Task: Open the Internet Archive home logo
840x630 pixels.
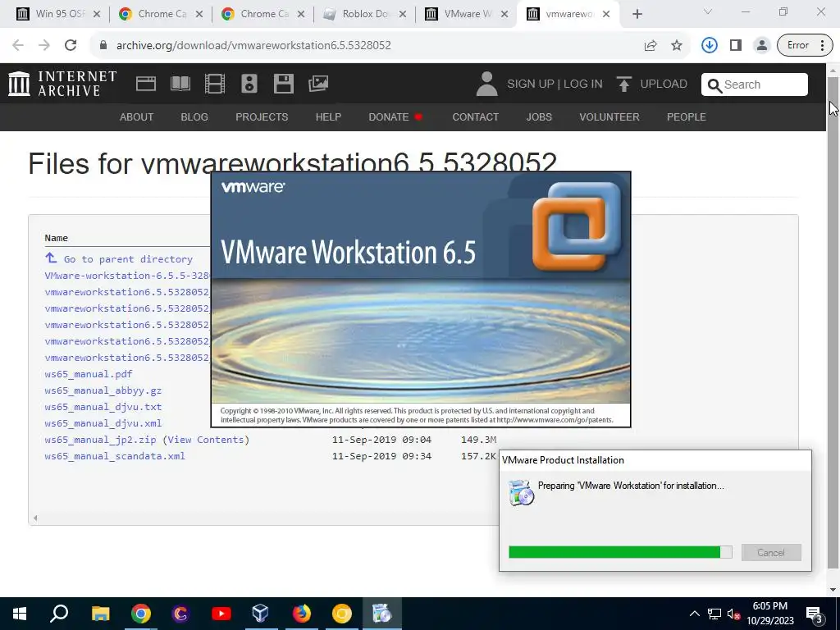Action: tap(62, 84)
